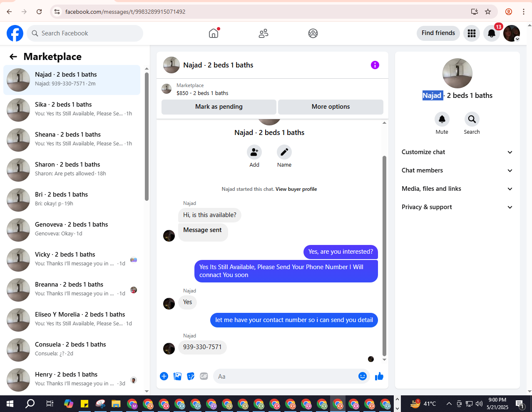Open conversation with Vicky
The height and width of the screenshot is (412, 532).
click(72, 260)
